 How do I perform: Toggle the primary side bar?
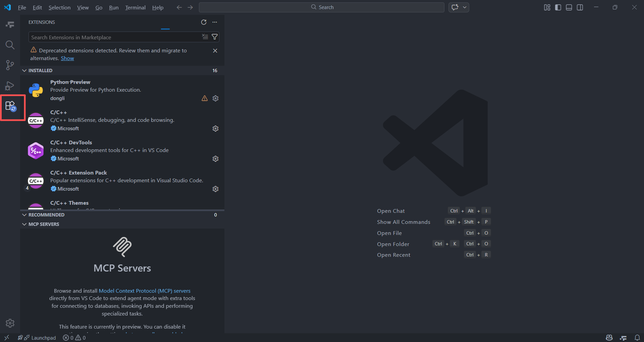point(558,7)
